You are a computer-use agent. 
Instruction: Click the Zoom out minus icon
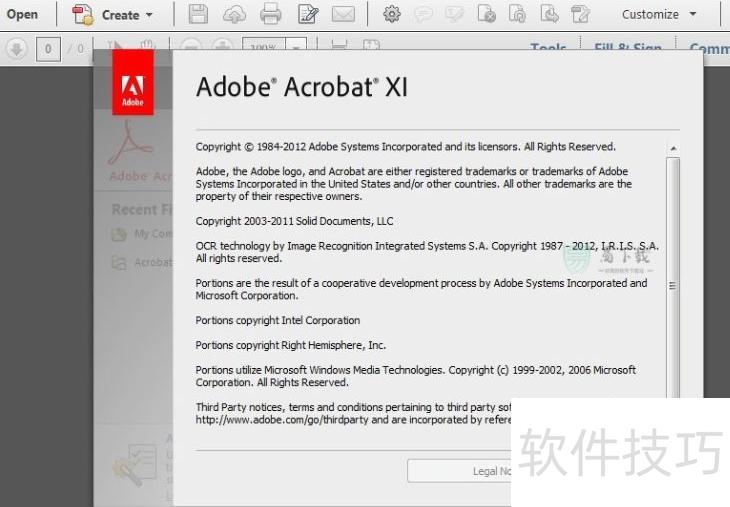pos(190,46)
